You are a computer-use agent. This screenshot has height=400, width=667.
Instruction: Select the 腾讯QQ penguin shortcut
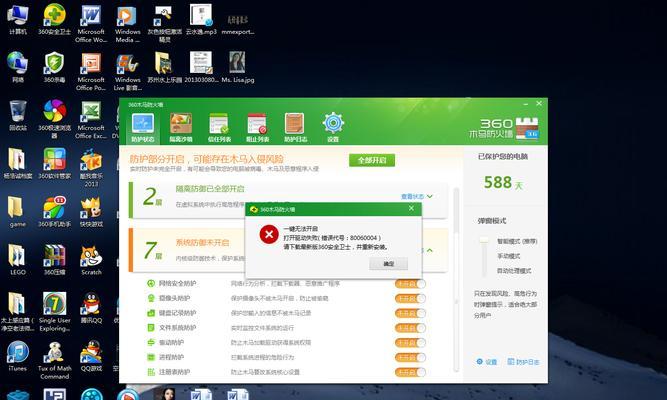click(x=91, y=308)
